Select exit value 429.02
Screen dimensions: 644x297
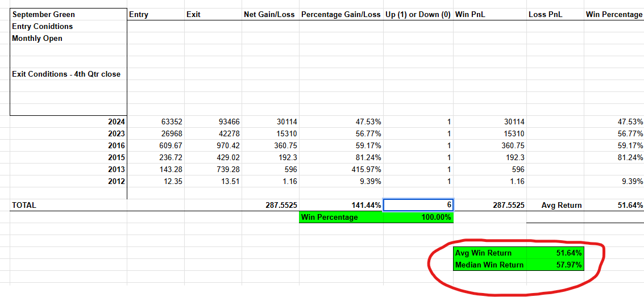coord(213,157)
